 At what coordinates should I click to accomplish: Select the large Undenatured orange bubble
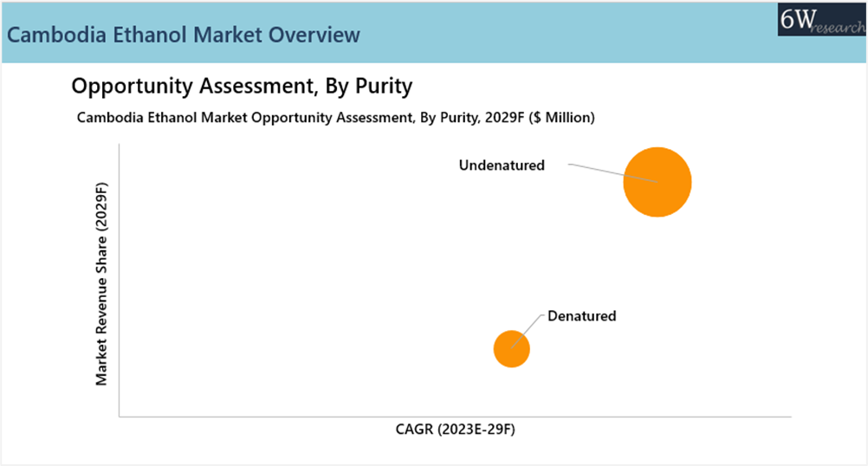point(657,182)
